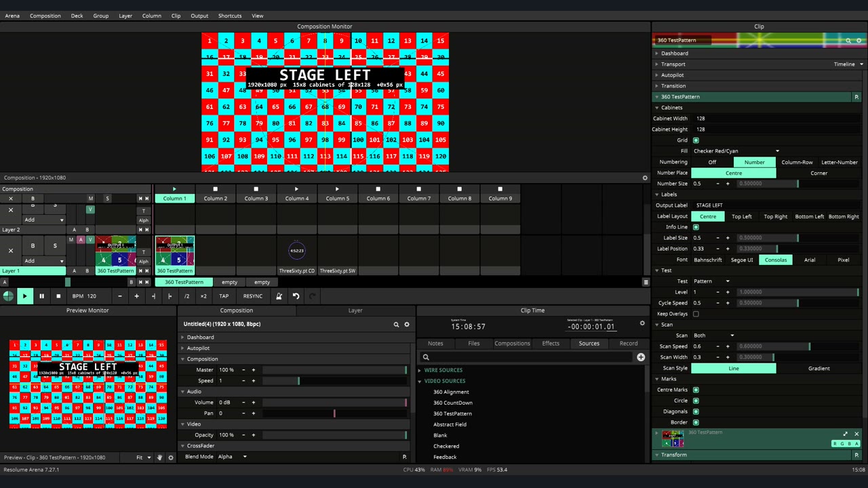Click the undo arrow icon

[296, 296]
